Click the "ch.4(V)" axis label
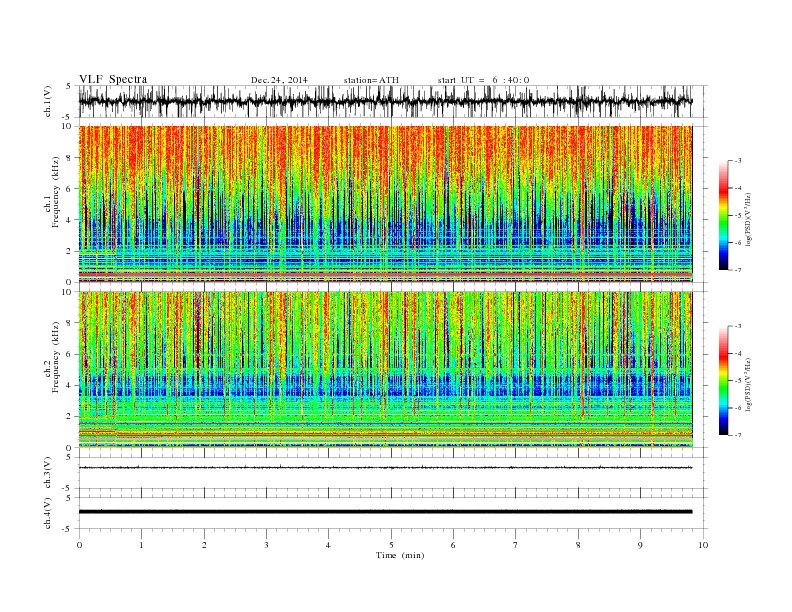Screen dimensions: 792x612 coord(48,513)
